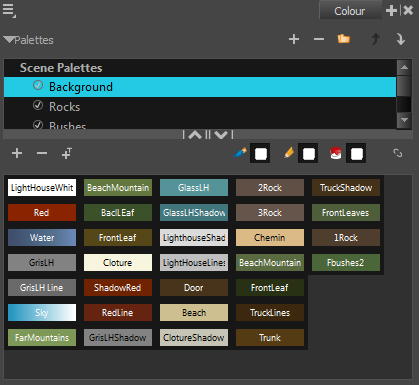Click the palette list collapse up chevron

click(x=195, y=134)
